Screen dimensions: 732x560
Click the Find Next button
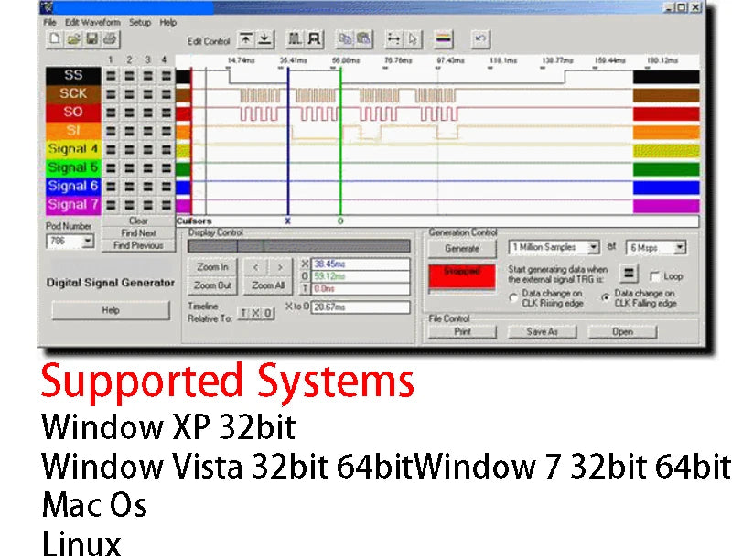point(139,232)
